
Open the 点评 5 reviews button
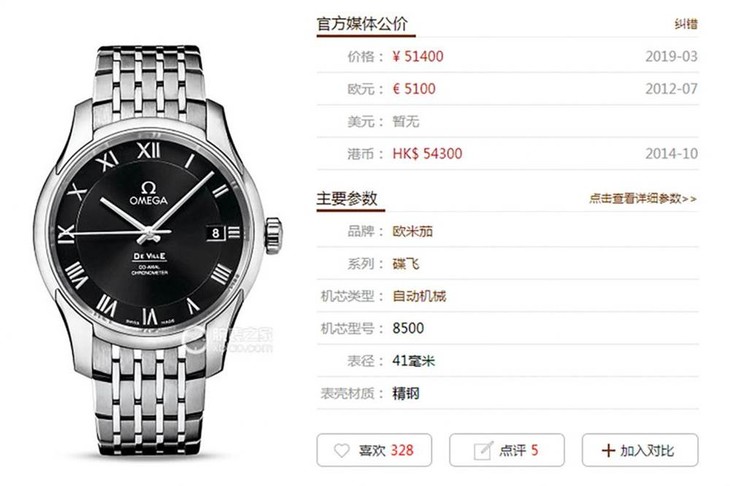click(507, 450)
